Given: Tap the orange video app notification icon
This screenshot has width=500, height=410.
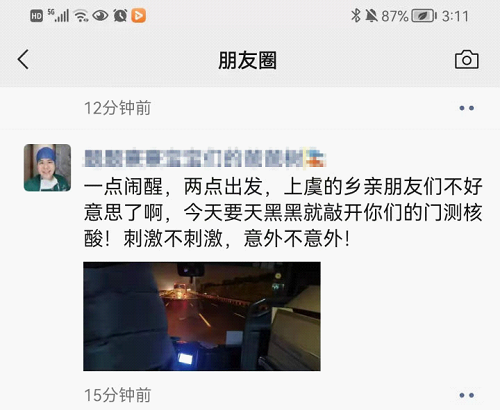Looking at the screenshot, I should (x=138, y=16).
